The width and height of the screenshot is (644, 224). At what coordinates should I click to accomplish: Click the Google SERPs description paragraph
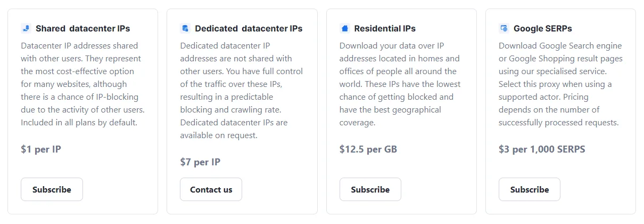(x=560, y=84)
